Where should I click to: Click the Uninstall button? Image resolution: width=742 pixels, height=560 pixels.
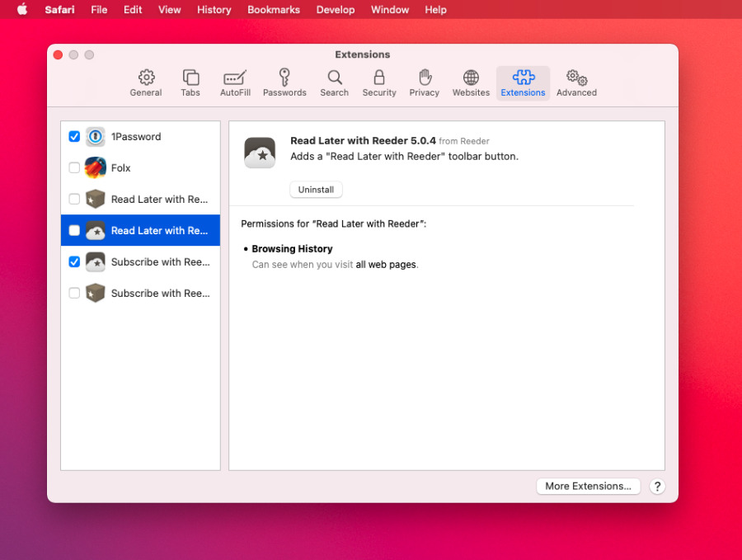[316, 190]
